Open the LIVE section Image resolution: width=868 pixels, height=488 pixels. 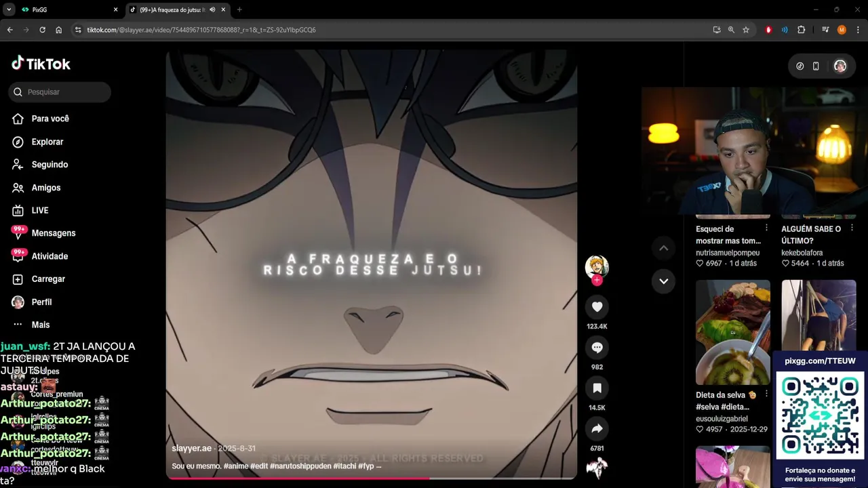tap(31, 211)
